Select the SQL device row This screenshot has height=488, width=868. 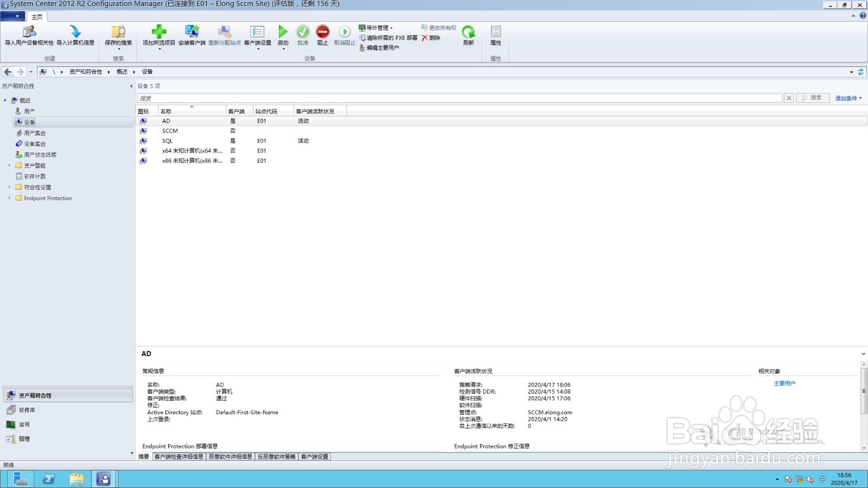coord(502,141)
